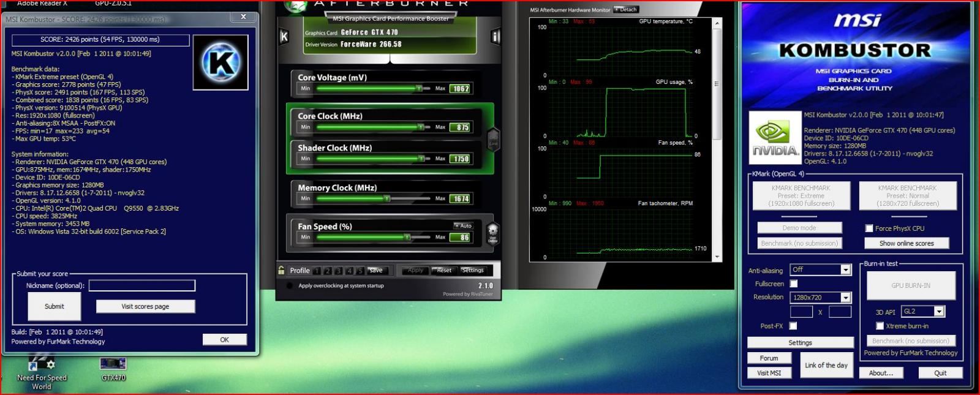Select Afterburner profile slot 2
This screenshot has width=980, height=395.
click(x=328, y=271)
